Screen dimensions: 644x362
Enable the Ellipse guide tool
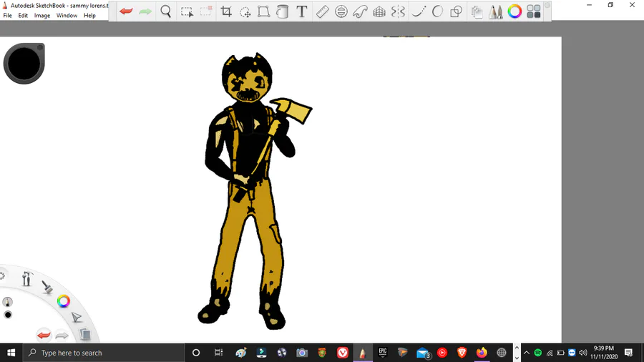coord(341,11)
